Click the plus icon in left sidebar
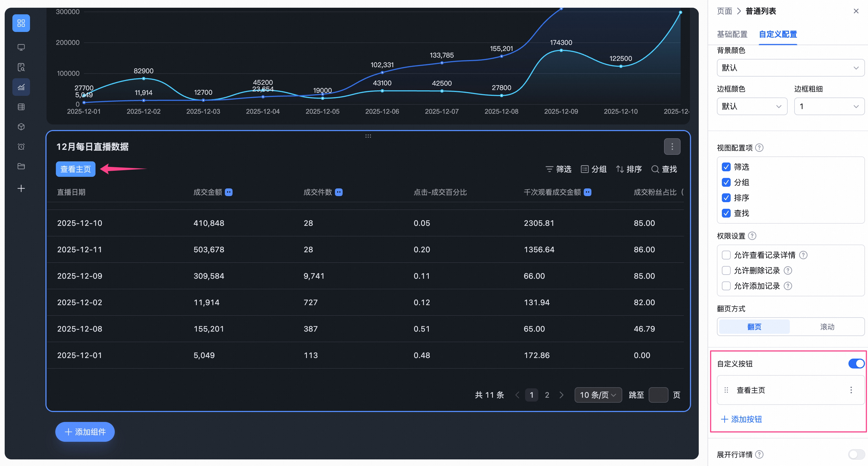Image resolution: width=868 pixels, height=466 pixels. [x=21, y=188]
